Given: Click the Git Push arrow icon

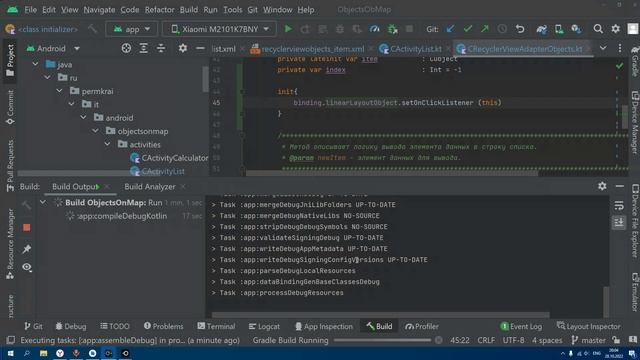Looking at the screenshot, I should click(485, 29).
